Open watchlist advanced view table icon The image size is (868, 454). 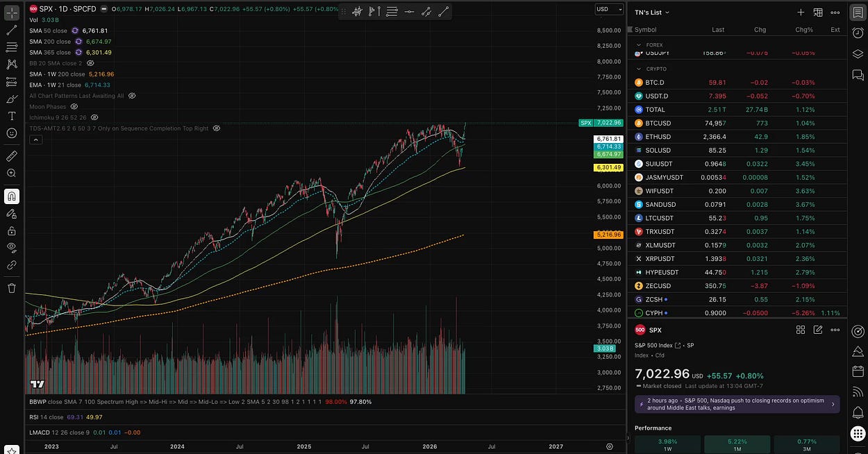[x=818, y=12]
